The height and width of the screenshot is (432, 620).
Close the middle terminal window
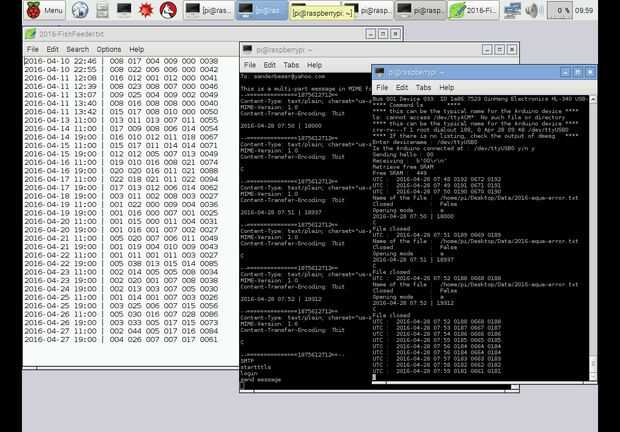pos(512,50)
